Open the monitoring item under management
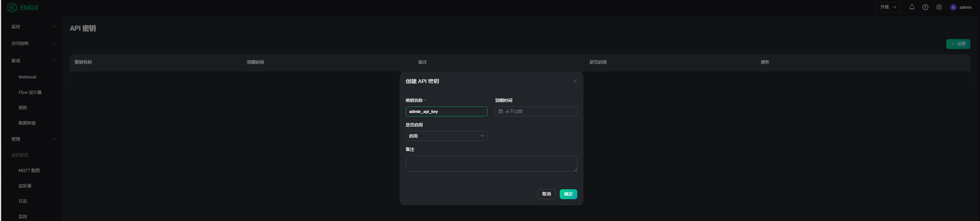Image resolution: width=980 pixels, height=221 pixels. pos(23,216)
